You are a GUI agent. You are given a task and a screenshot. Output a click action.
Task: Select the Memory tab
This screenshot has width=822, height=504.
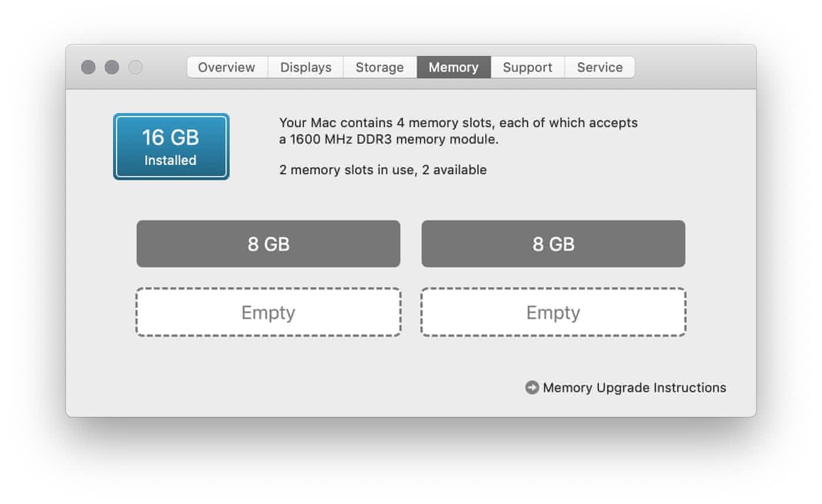coord(453,67)
